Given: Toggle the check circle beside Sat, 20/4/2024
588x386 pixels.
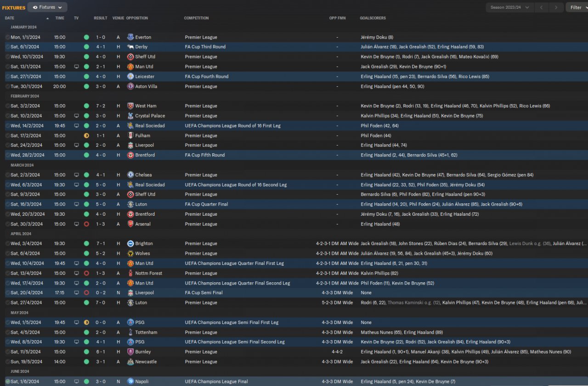Looking at the screenshot, I should pyautogui.click(x=7, y=293).
